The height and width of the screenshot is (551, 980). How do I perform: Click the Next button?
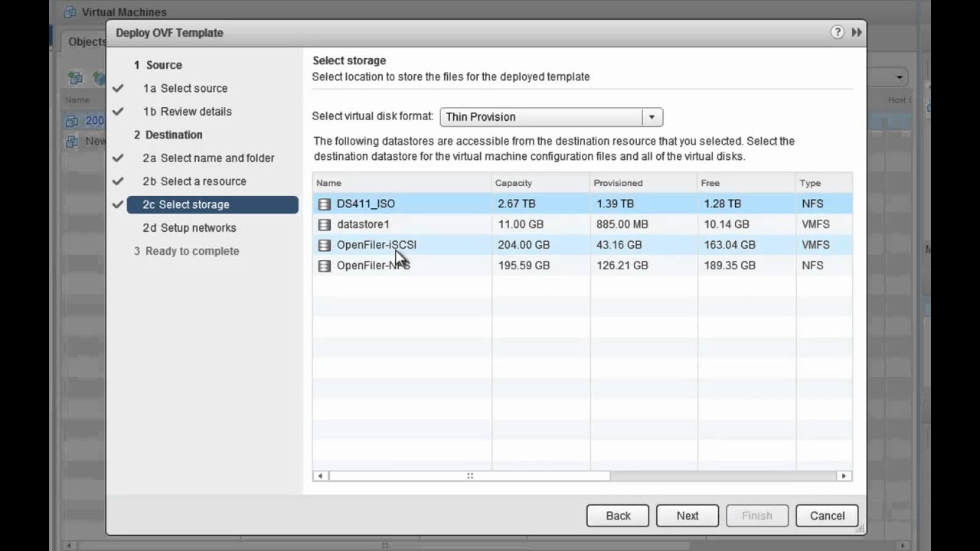click(x=688, y=516)
